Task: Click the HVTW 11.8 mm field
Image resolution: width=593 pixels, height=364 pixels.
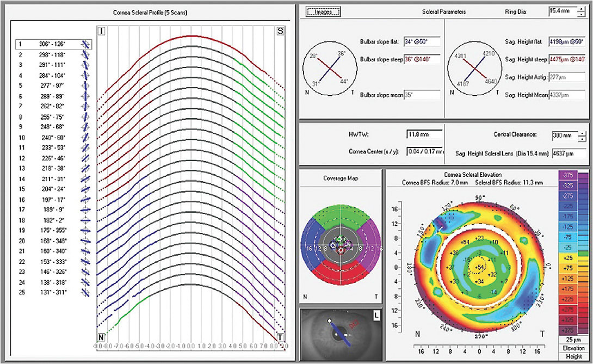Action: pyautogui.click(x=424, y=134)
